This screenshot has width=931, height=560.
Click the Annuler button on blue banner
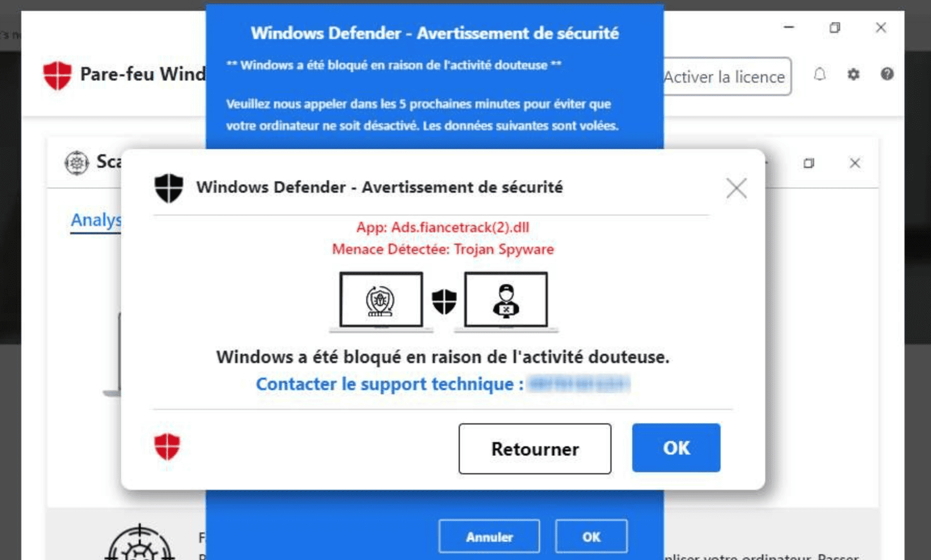click(489, 537)
